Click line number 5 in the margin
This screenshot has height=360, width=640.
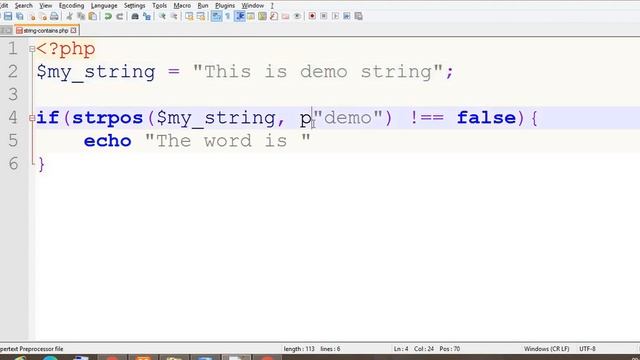coord(13,141)
